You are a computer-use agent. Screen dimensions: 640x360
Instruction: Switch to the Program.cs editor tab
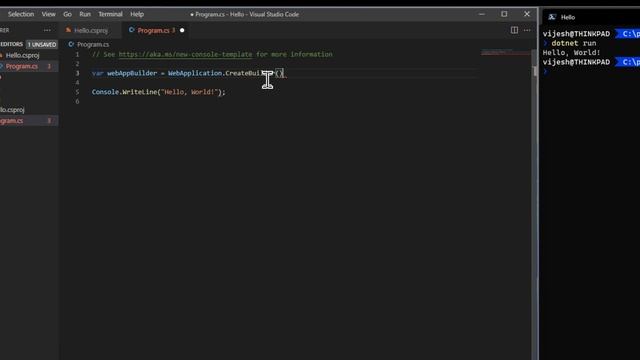(156, 30)
